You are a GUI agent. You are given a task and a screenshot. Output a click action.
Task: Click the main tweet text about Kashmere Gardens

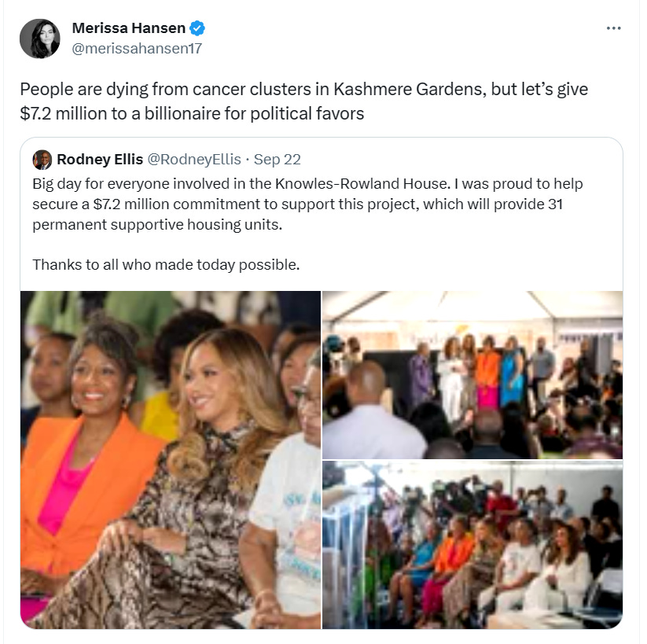303,101
